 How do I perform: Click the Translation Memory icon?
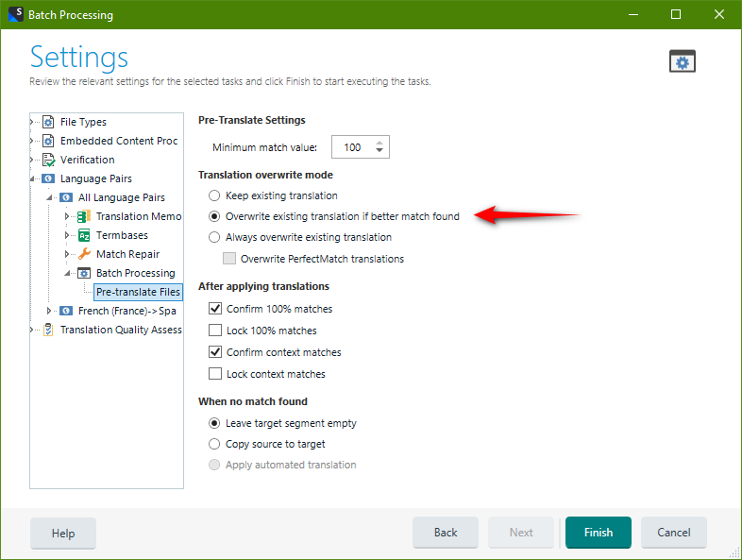coord(84,216)
